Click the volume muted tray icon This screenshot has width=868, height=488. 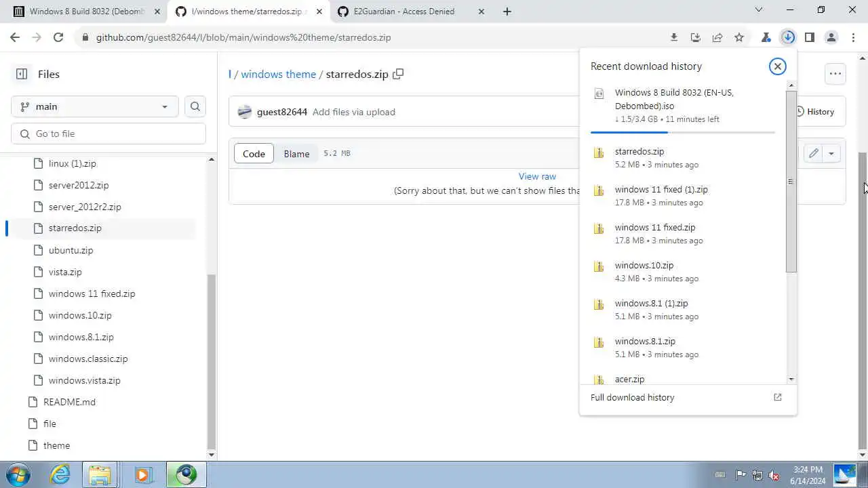[x=774, y=475]
